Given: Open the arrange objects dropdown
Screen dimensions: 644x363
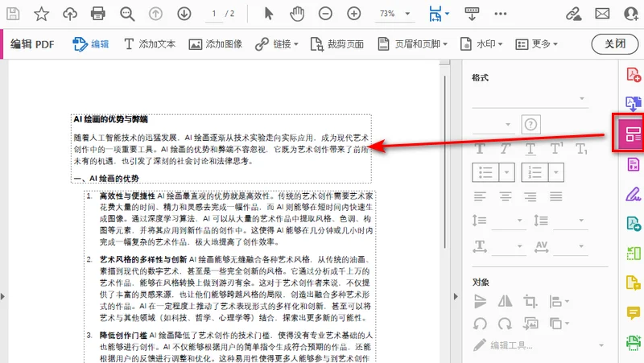Looking at the screenshot, I should point(559,324).
